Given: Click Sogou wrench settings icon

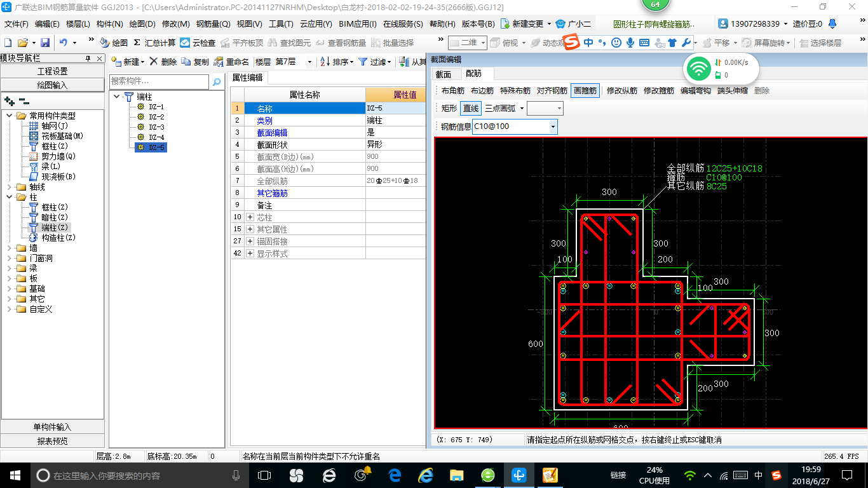Looking at the screenshot, I should click(x=686, y=43).
